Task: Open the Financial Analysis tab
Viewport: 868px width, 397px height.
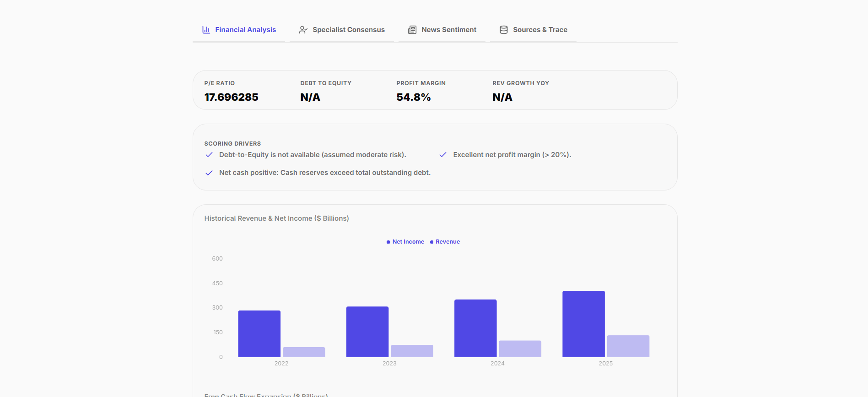Action: pyautogui.click(x=239, y=30)
